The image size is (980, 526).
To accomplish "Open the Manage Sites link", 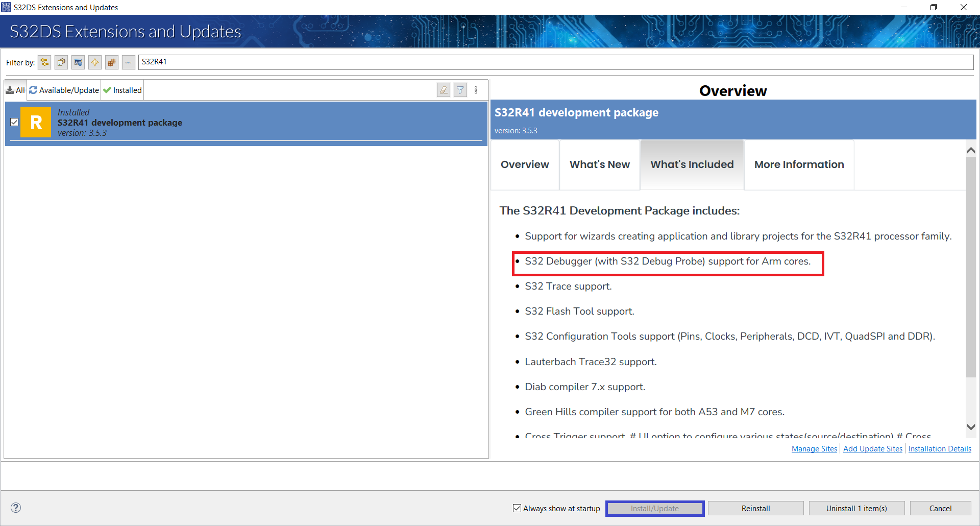I will click(x=815, y=449).
